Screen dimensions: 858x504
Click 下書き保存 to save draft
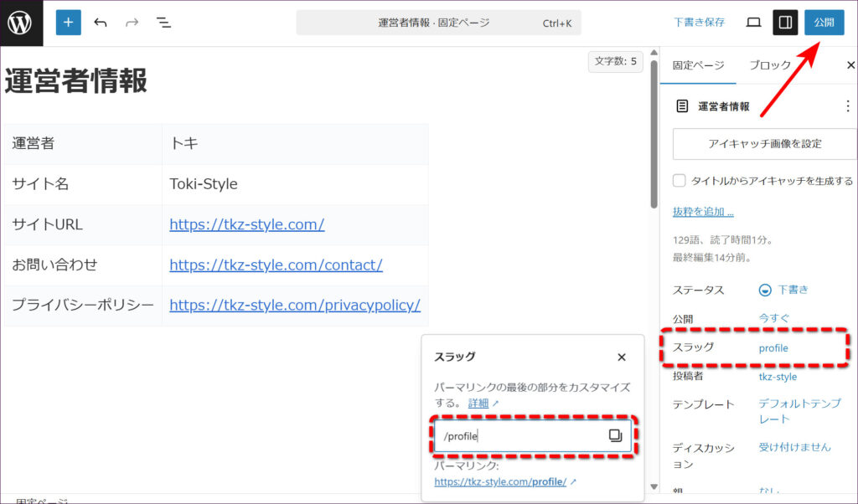pos(699,23)
